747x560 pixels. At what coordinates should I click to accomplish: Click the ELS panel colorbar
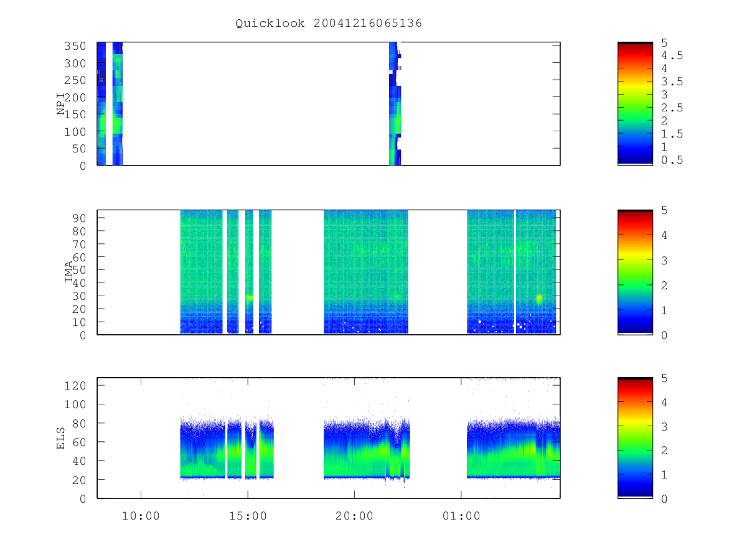click(x=635, y=438)
